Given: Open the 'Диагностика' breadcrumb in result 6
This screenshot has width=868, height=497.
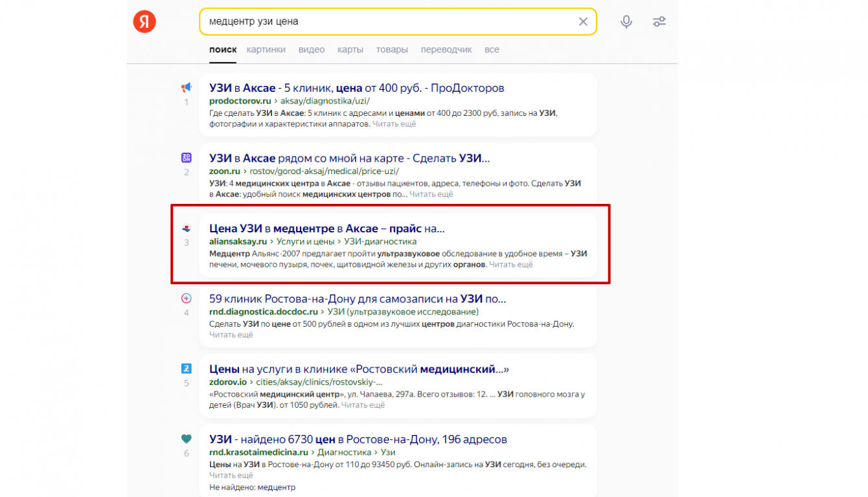Looking at the screenshot, I should click(344, 452).
